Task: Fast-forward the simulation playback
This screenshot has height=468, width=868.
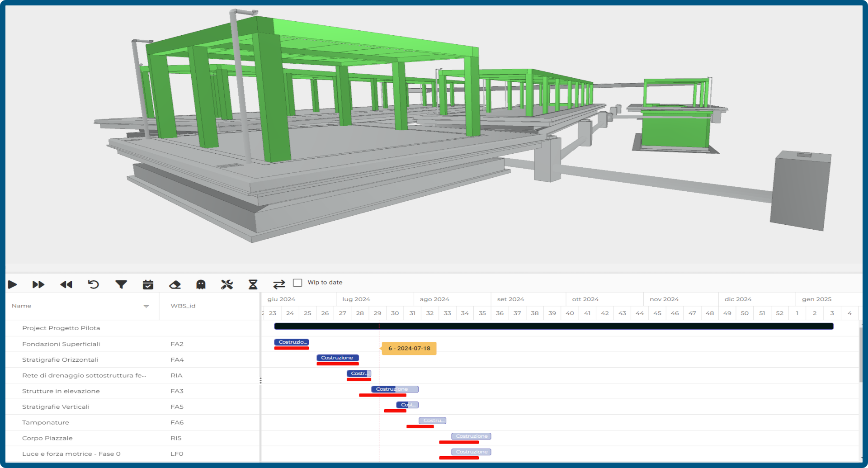Action: 39,284
